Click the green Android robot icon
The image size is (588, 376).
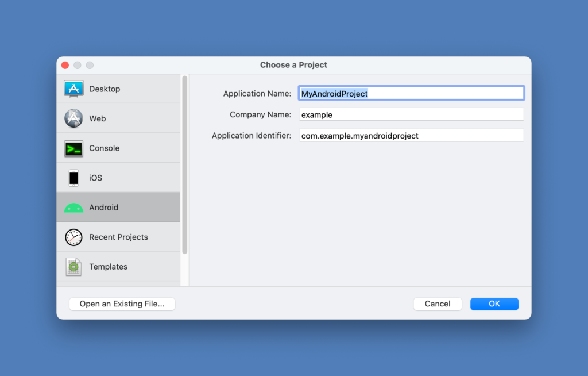coord(73,208)
